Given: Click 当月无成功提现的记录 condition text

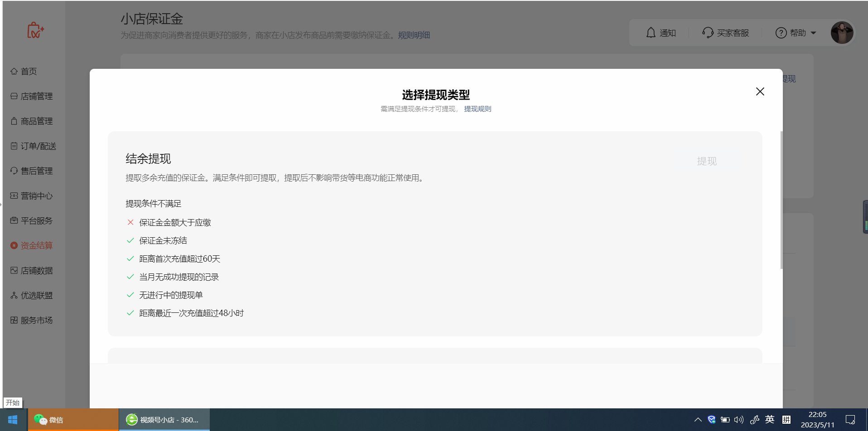Looking at the screenshot, I should point(179,277).
